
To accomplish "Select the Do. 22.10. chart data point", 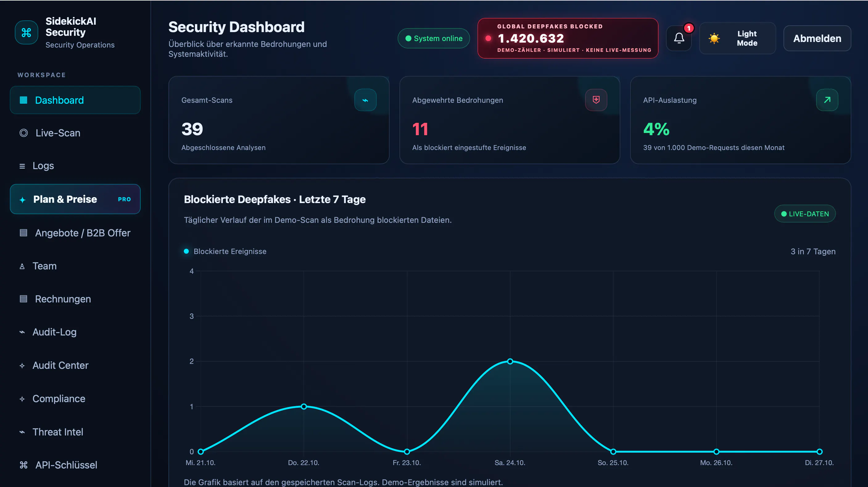I will point(304,406).
